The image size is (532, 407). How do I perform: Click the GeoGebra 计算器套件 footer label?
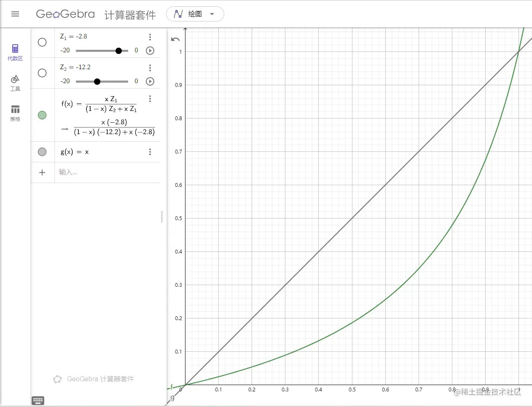[x=94, y=379]
